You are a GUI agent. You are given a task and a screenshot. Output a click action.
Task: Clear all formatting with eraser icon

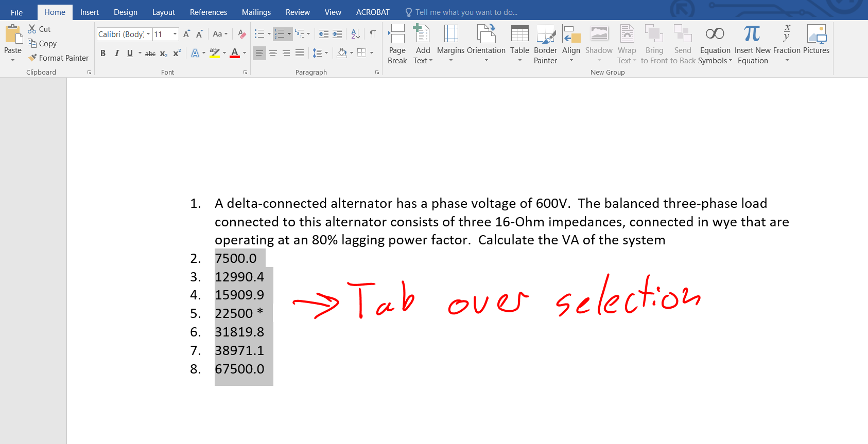(242, 34)
